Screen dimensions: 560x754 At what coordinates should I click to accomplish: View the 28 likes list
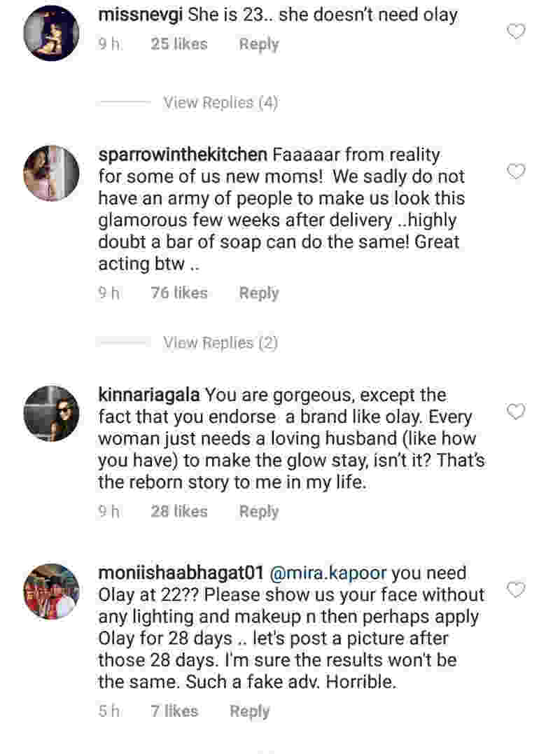179,512
